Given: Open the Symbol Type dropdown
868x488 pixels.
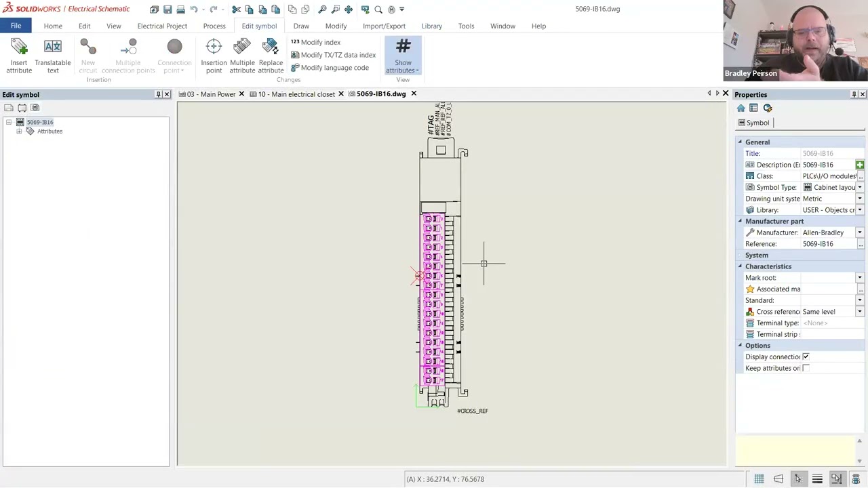Looking at the screenshot, I should pos(859,187).
